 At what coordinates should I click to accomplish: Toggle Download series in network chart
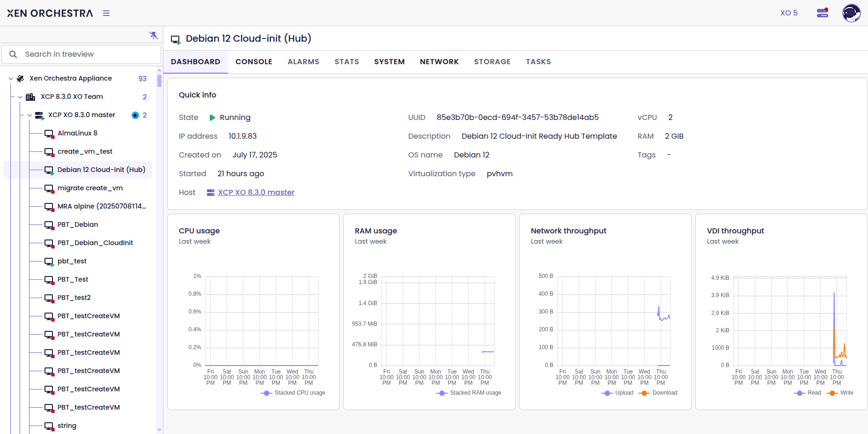pyautogui.click(x=658, y=393)
